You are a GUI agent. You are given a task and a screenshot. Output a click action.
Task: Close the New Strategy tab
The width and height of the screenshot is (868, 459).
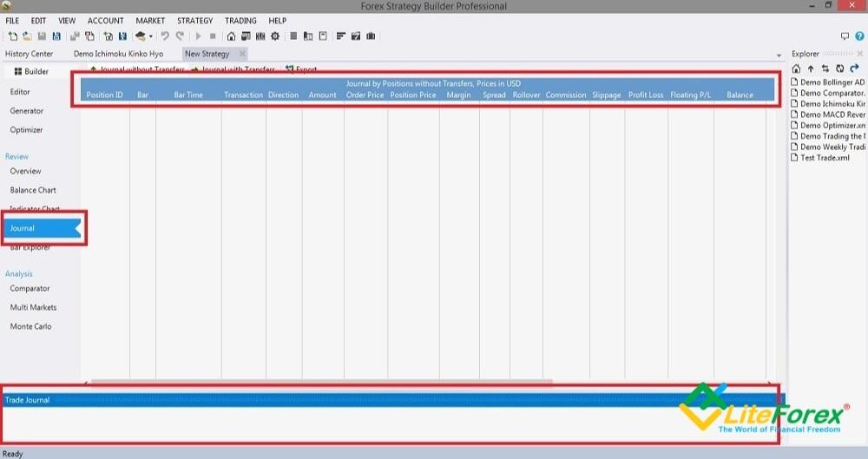point(242,54)
